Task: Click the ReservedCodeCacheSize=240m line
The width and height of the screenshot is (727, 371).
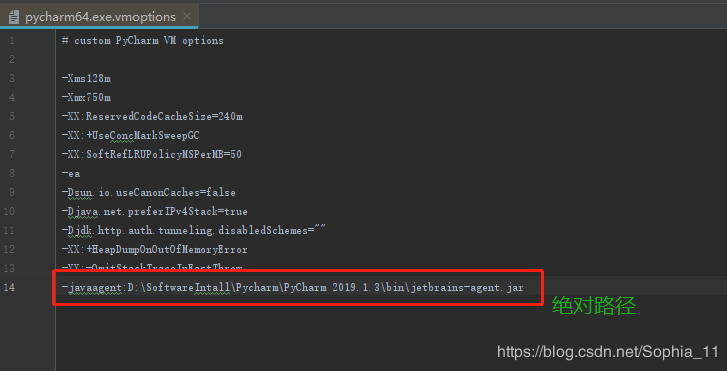Action: click(x=152, y=116)
